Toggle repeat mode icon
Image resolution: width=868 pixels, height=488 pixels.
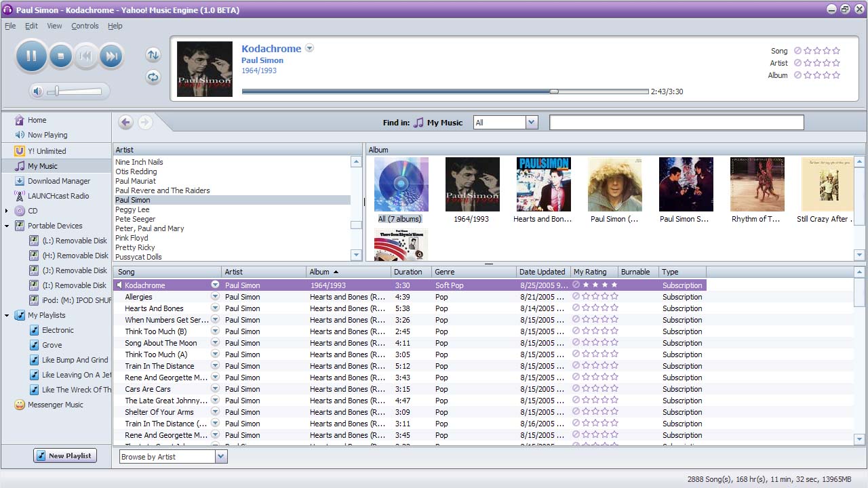coord(153,77)
